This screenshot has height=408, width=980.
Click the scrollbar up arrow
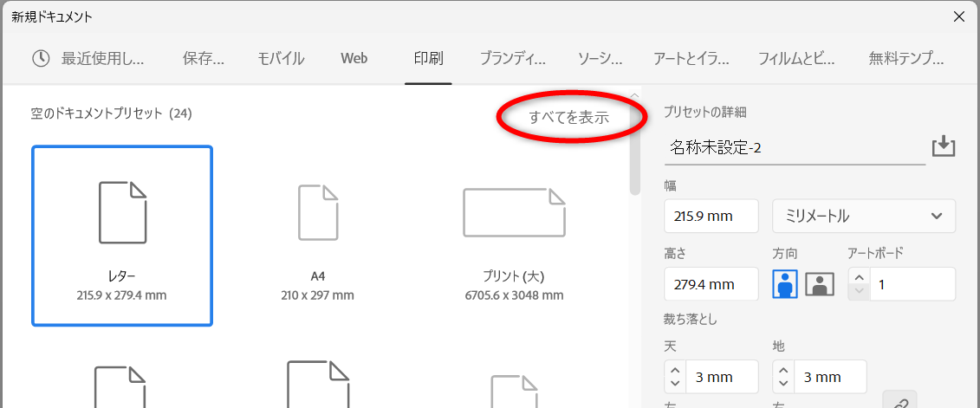[635, 95]
